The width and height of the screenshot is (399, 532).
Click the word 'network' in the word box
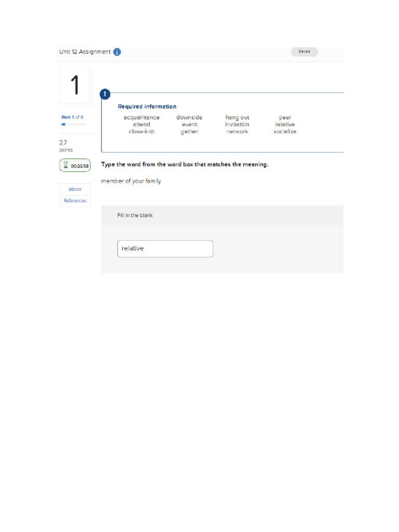237,131
